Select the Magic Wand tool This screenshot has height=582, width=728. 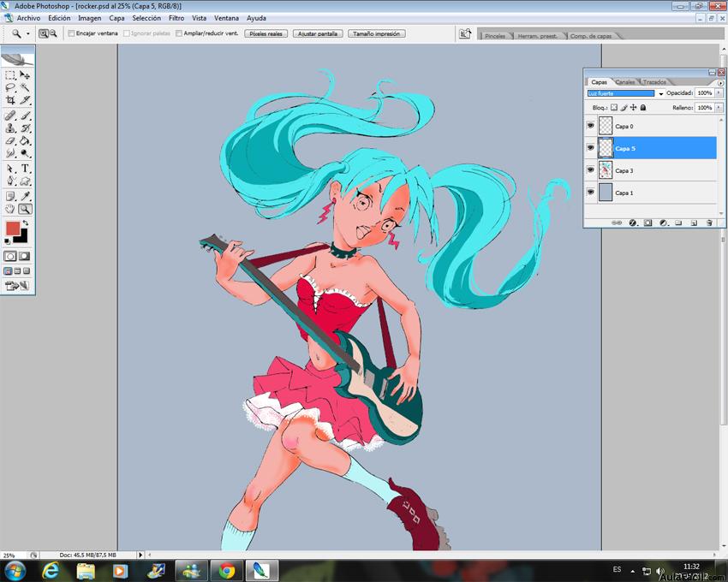point(25,87)
